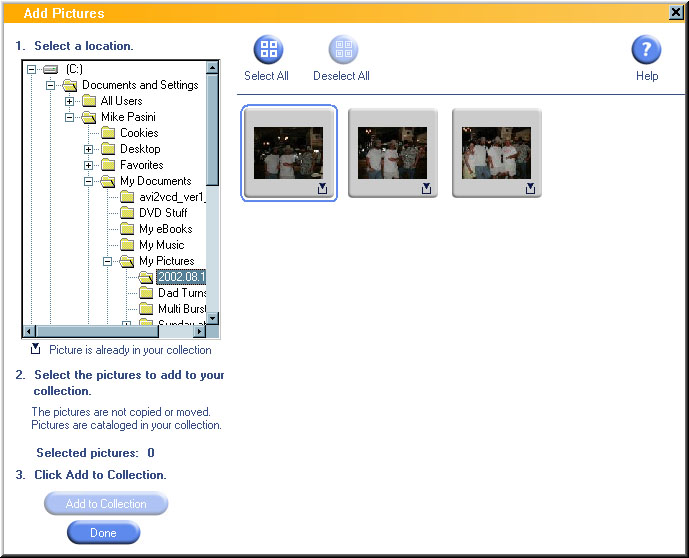Open Help with the question mark icon

[646, 50]
